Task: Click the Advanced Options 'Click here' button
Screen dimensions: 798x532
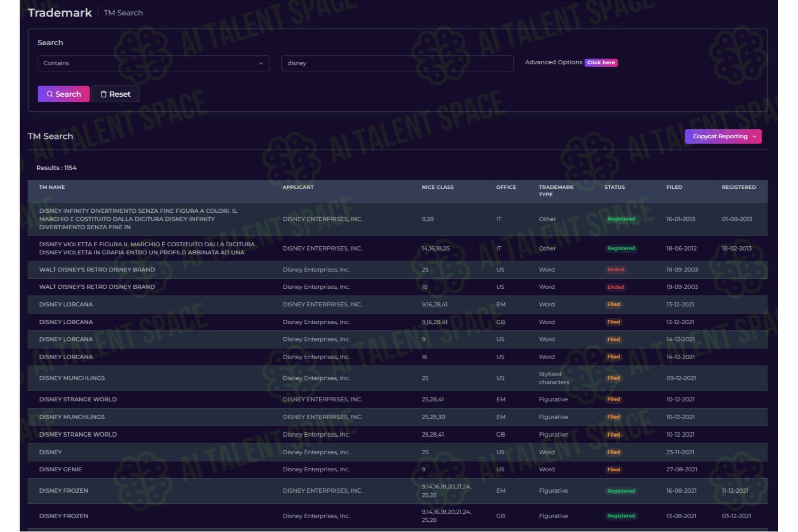Action: pos(601,63)
